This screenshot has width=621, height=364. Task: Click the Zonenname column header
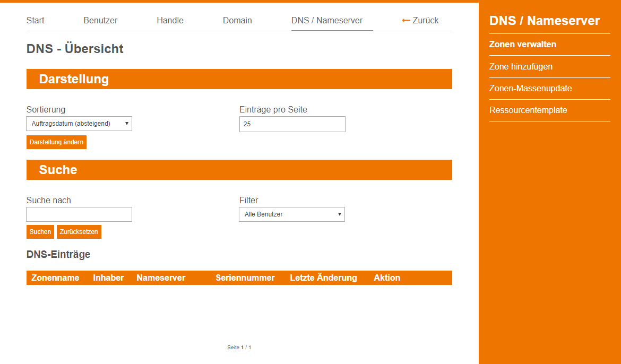pyautogui.click(x=55, y=278)
